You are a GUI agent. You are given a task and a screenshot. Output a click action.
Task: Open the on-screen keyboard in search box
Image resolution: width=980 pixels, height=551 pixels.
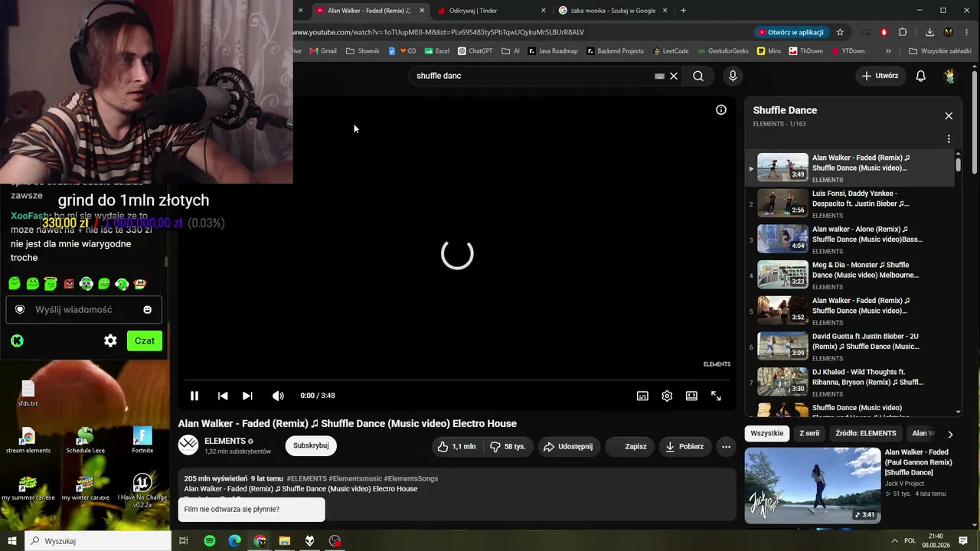[x=659, y=76]
